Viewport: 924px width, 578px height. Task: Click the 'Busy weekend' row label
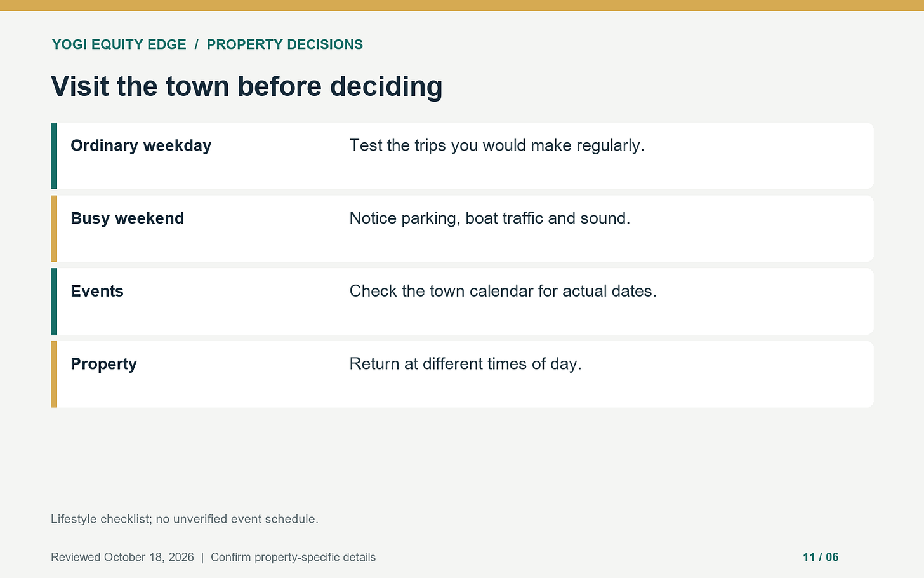point(128,218)
